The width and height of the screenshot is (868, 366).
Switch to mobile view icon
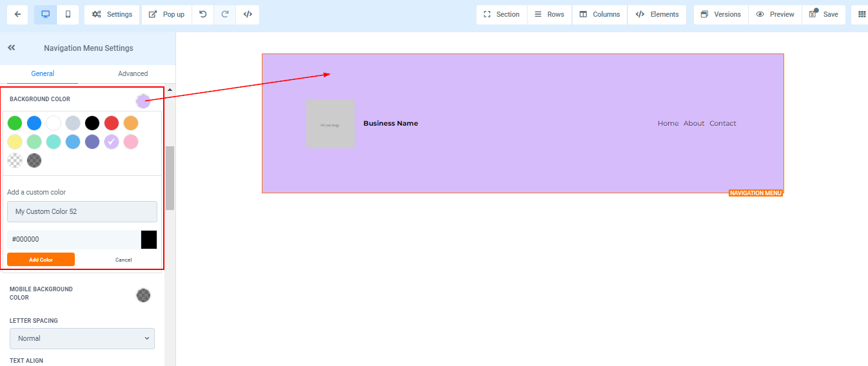click(x=68, y=14)
